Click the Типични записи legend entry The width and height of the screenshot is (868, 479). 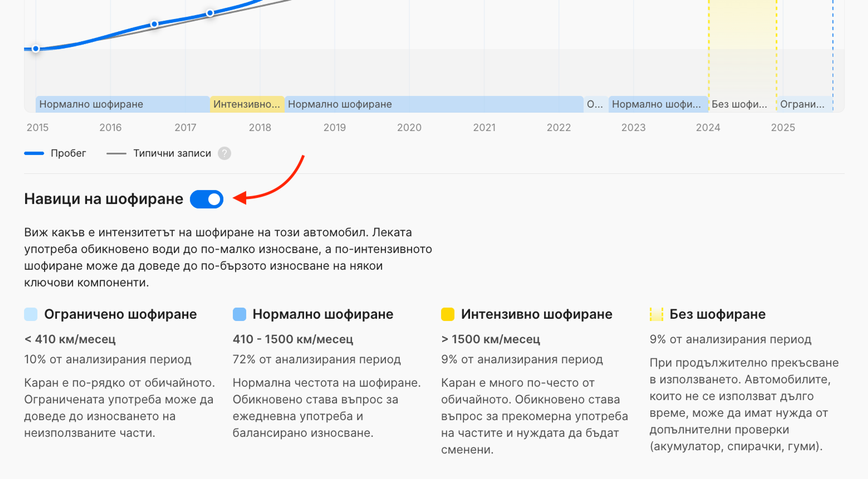click(x=159, y=153)
